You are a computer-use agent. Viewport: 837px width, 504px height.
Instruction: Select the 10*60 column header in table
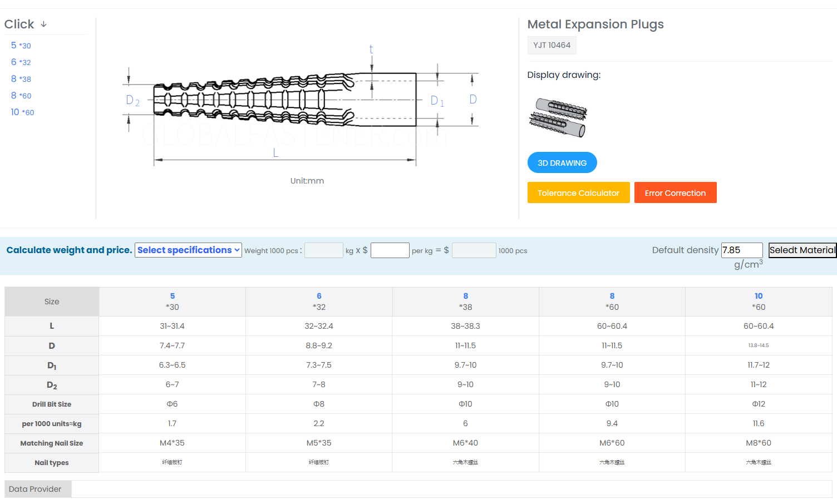[x=759, y=302]
